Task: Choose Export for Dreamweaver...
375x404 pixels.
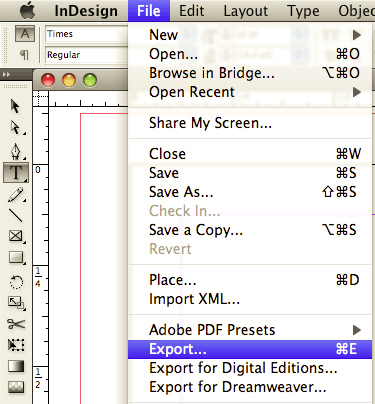Action: click(250, 387)
